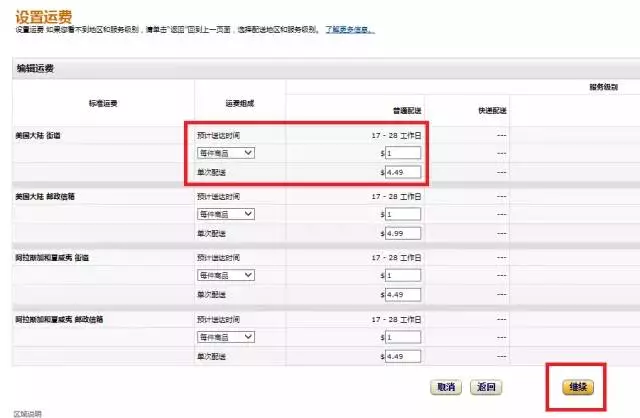Open 每件商品 dropdown for 阿拉斯加和夏威夷 邮政信箱
This screenshot has height=418, width=640.
click(226, 337)
